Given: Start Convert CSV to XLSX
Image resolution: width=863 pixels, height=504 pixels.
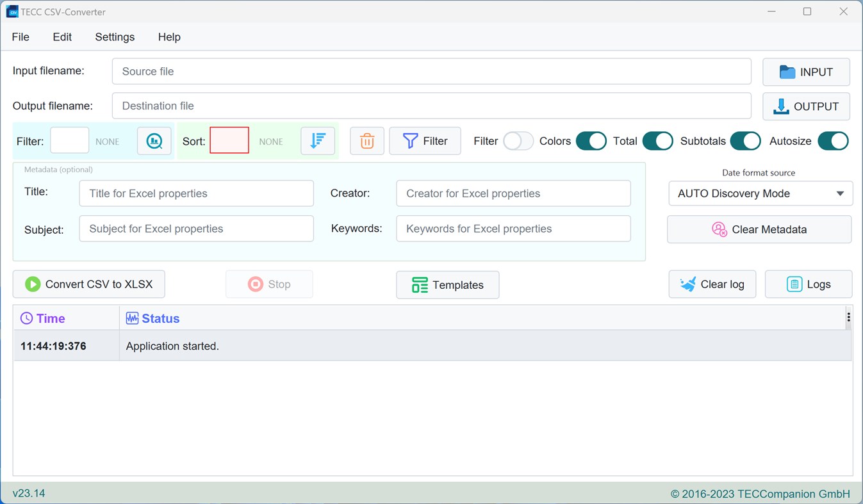Looking at the screenshot, I should point(88,284).
